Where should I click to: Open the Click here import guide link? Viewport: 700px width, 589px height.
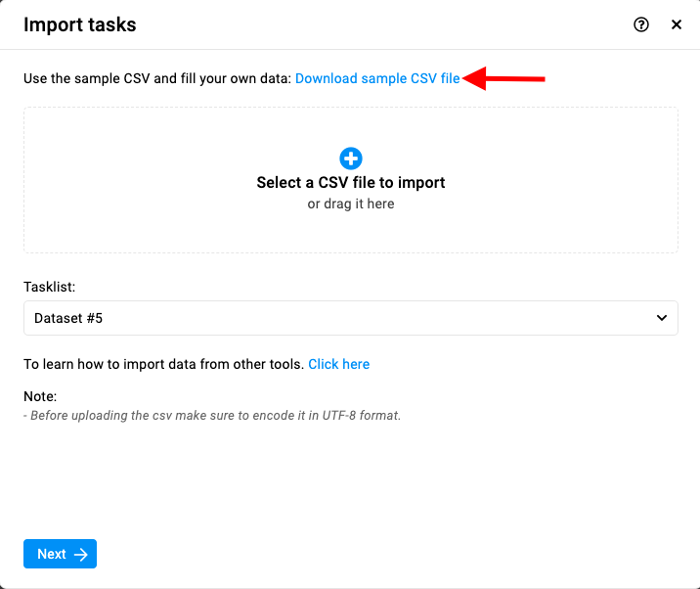[339, 364]
